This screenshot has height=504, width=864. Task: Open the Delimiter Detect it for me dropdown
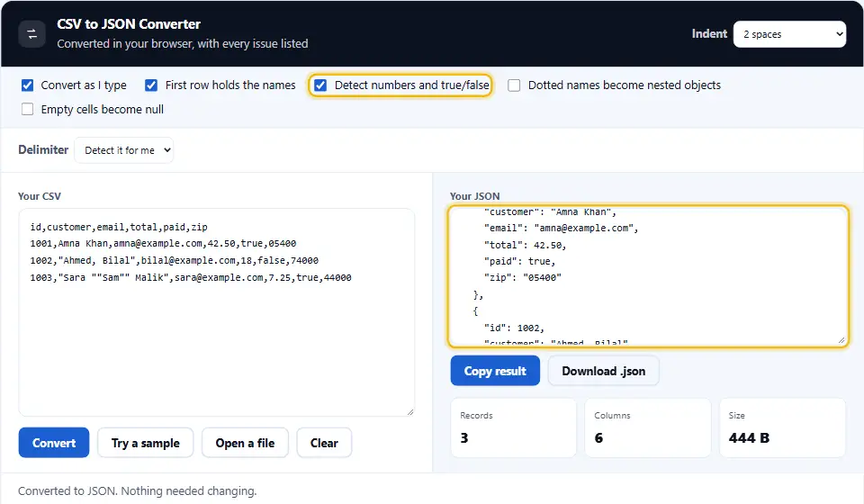[124, 150]
